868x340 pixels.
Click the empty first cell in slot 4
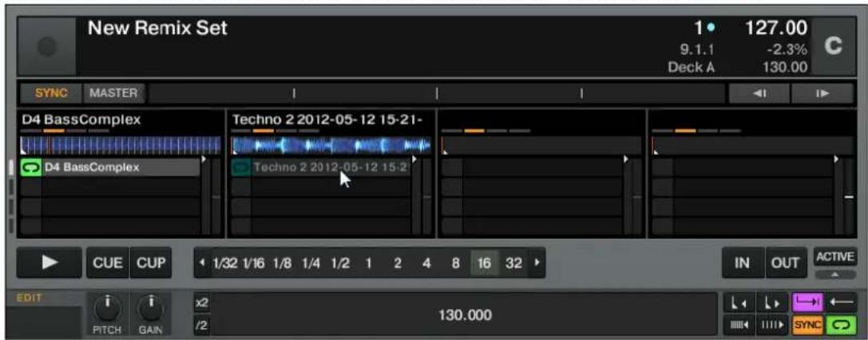[743, 167]
